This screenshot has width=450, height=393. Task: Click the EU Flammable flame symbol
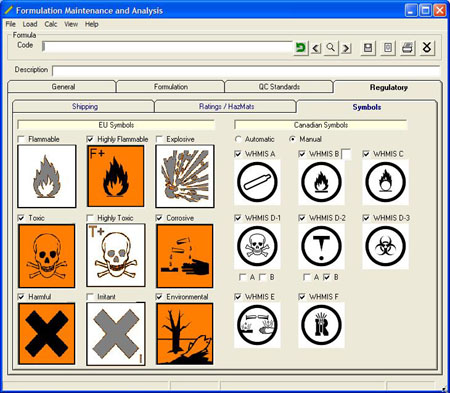pos(47,176)
